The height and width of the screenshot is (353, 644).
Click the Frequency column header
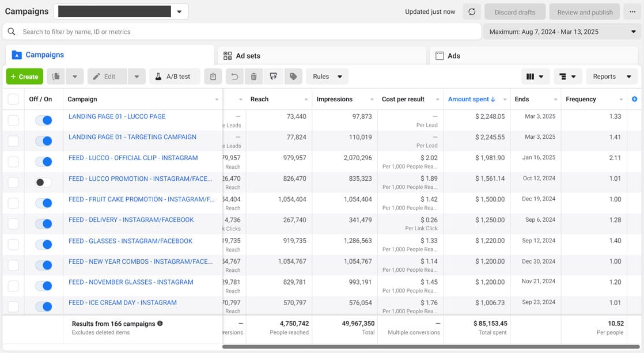click(580, 99)
